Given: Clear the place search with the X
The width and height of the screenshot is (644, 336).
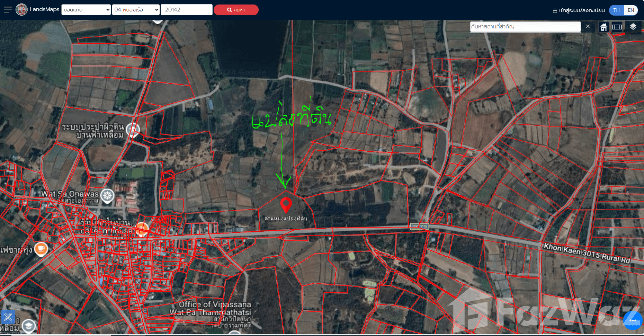Looking at the screenshot, I should 588,27.
